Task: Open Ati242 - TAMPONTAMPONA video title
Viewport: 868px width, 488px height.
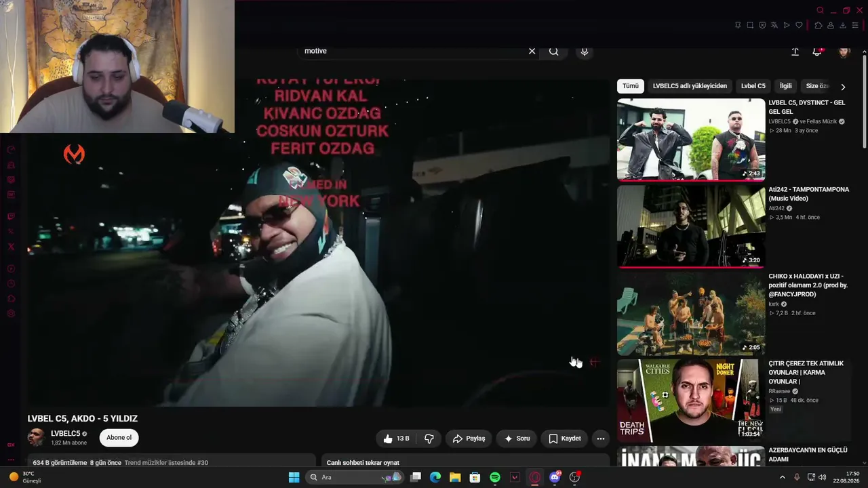Action: point(808,194)
